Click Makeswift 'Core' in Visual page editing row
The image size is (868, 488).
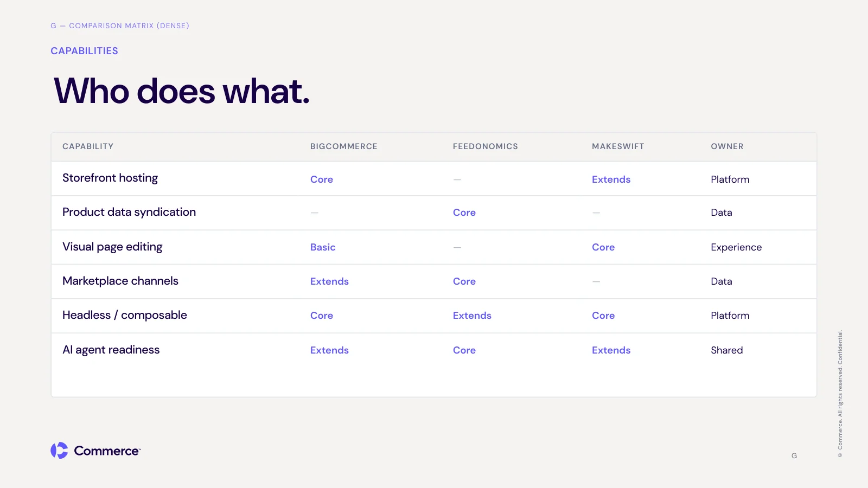coord(603,247)
